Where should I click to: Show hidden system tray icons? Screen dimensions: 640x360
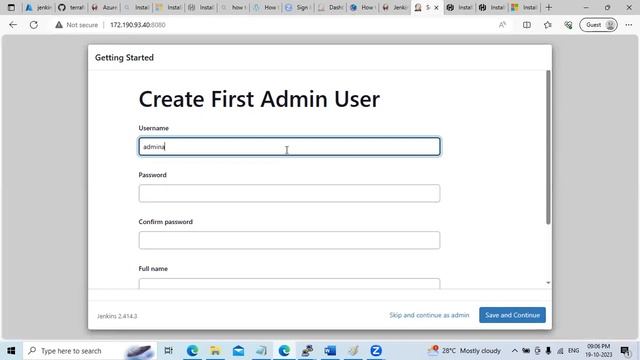pos(515,351)
